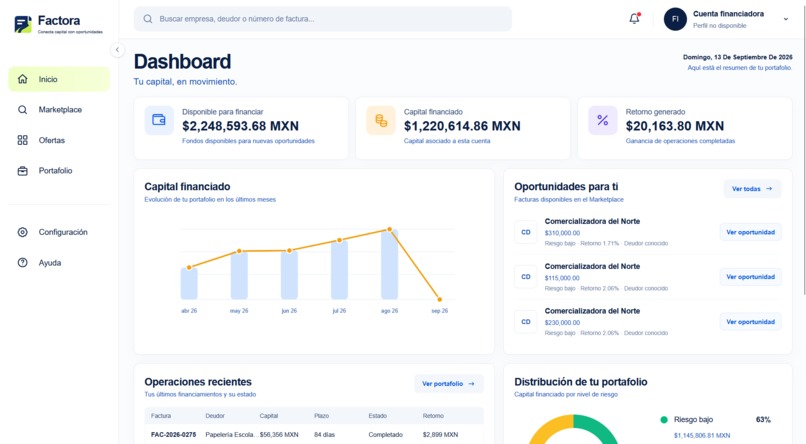Click Ver oportunidad for the $310,000.00 invoice
This screenshot has height=444, width=806.
point(750,232)
